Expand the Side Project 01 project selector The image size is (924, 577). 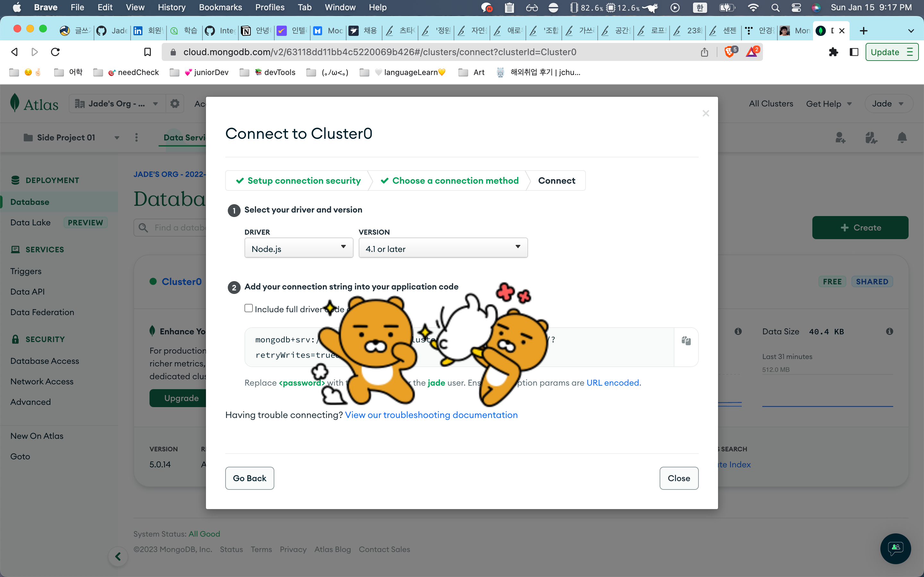[71, 138]
